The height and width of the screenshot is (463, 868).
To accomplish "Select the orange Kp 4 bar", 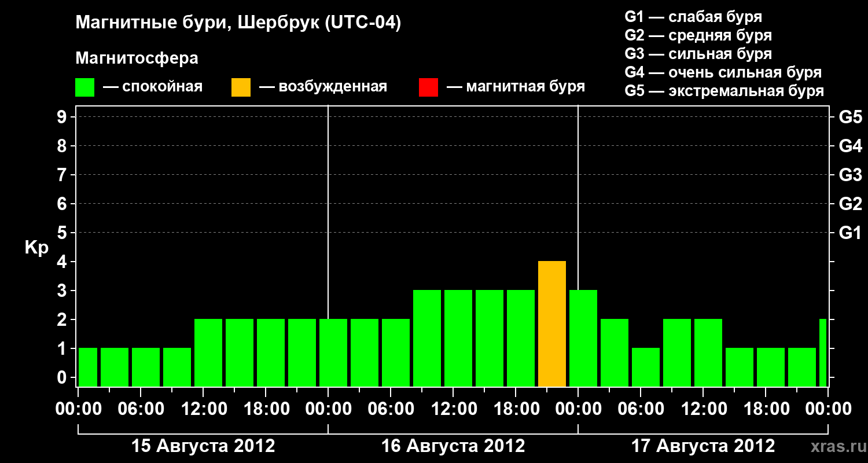I will click(x=552, y=324).
